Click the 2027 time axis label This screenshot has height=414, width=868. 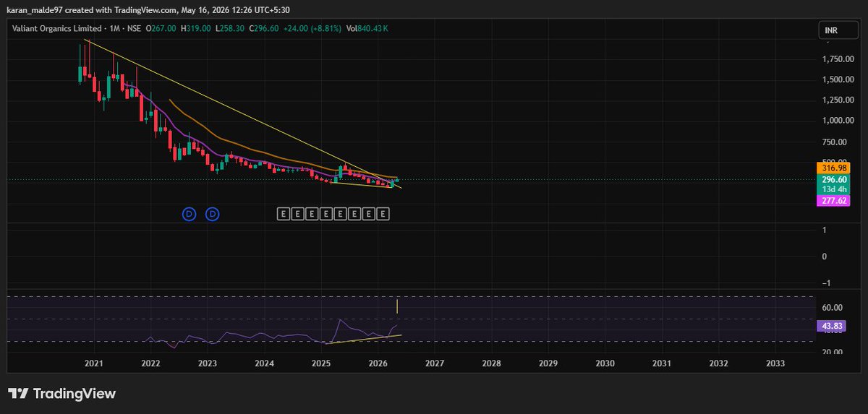click(435, 363)
